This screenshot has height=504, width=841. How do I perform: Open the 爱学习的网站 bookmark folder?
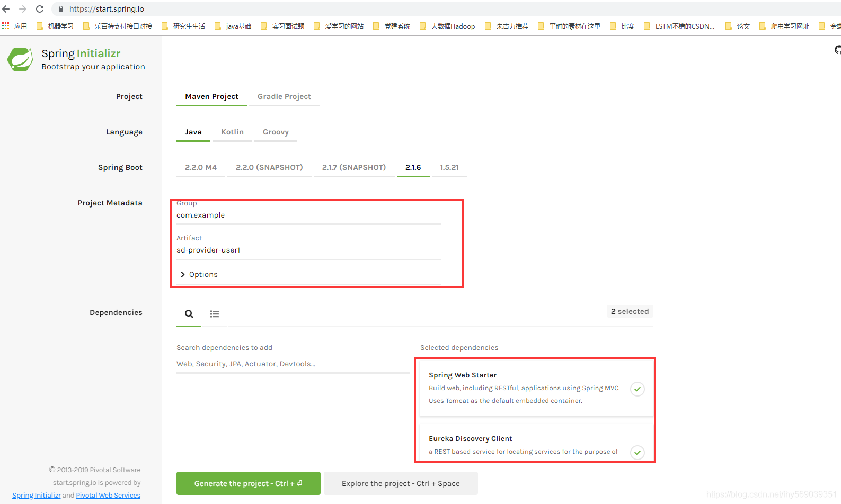[339, 26]
